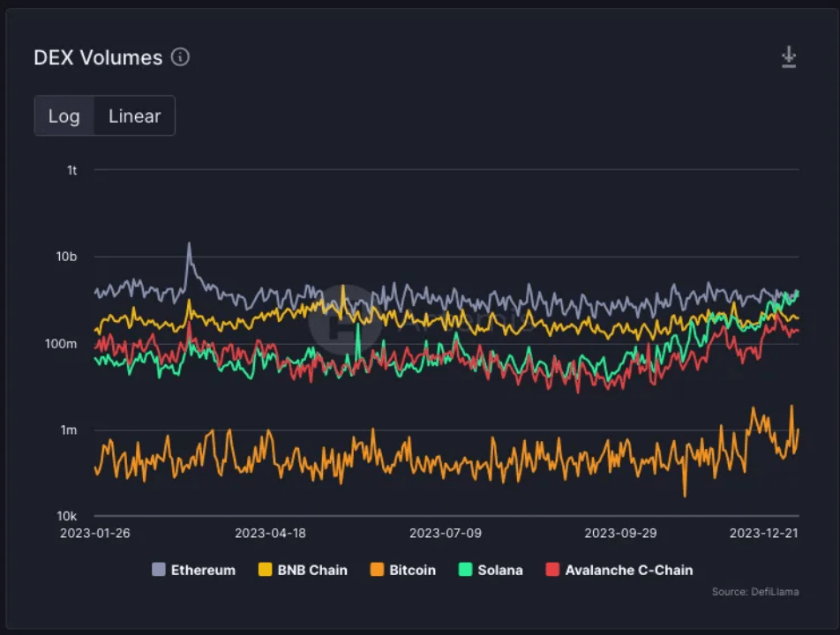Click the Solana green legend swatch
Screen dimensions: 840x635
click(x=465, y=570)
